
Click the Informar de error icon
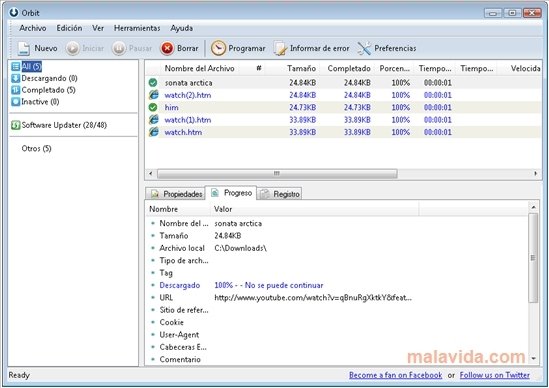(280, 48)
